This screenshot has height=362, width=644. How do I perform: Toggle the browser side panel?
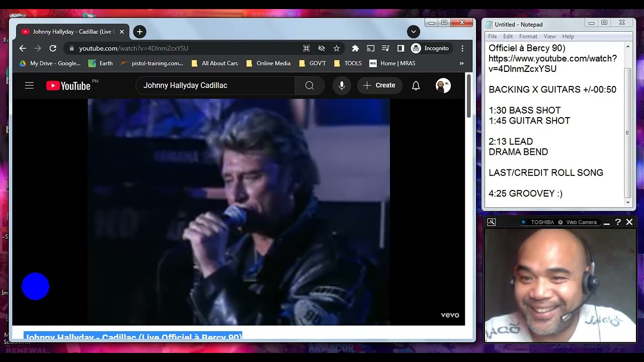400,48
